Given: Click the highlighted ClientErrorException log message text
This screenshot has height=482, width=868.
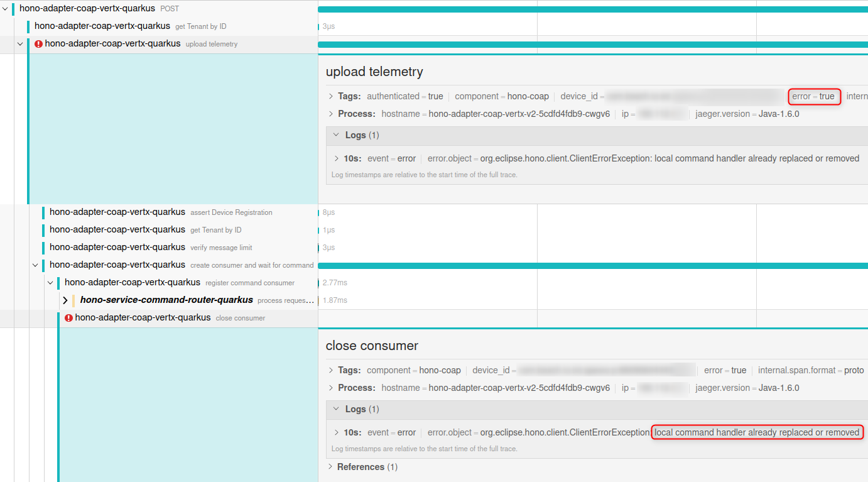Looking at the screenshot, I should [757, 432].
